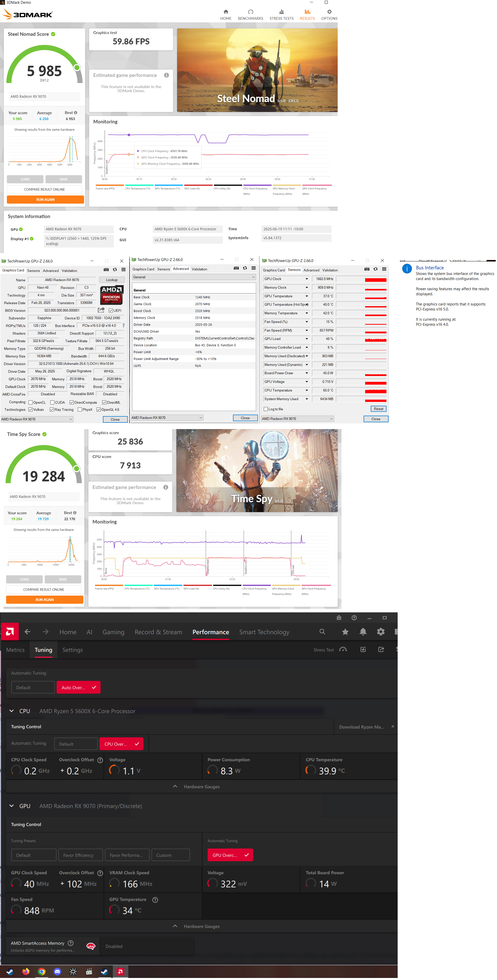Viewport: 497px width, 980px height.
Task: Click the Lookup button in GPU-Z
Action: coord(112,280)
